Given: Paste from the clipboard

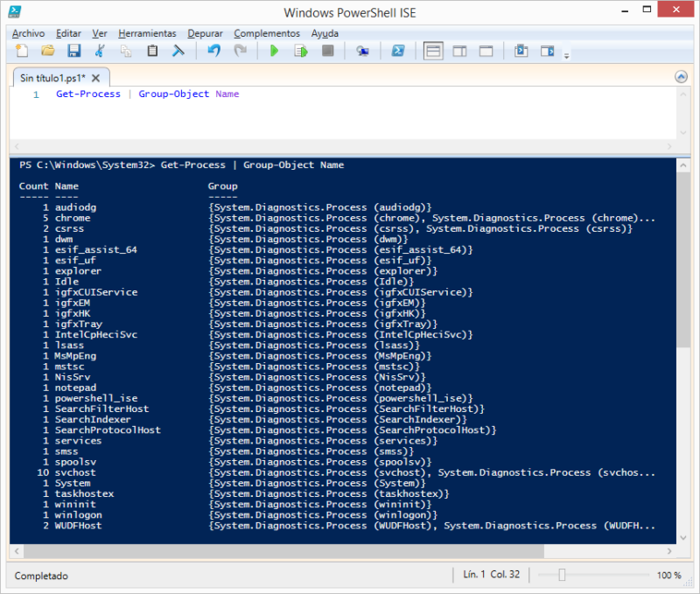Looking at the screenshot, I should coord(151,51).
